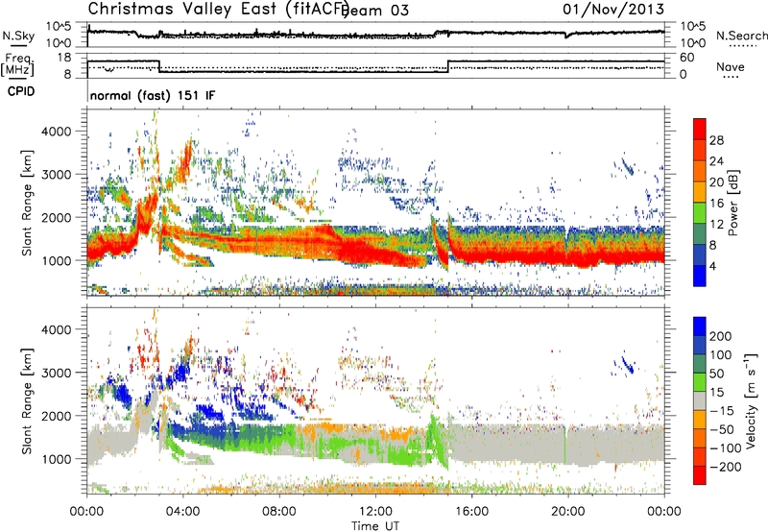Click power colorbar value '28'
This screenshot has height=532, width=768.
click(x=716, y=140)
